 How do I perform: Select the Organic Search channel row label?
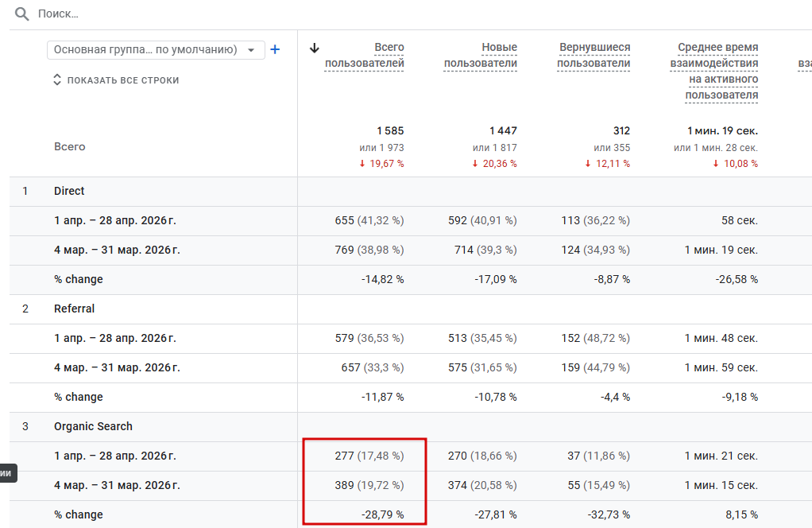coord(93,426)
